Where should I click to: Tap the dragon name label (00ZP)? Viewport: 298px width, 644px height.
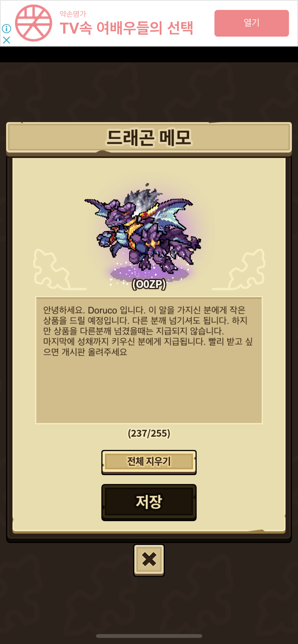149,284
